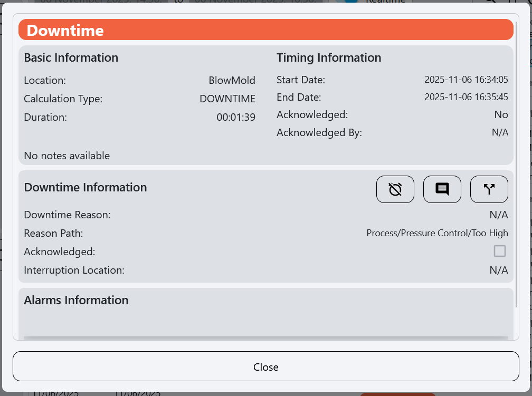The image size is (532, 396).
Task: Click the Start Date value 2025-11-06 16:34:05
Action: click(x=466, y=80)
